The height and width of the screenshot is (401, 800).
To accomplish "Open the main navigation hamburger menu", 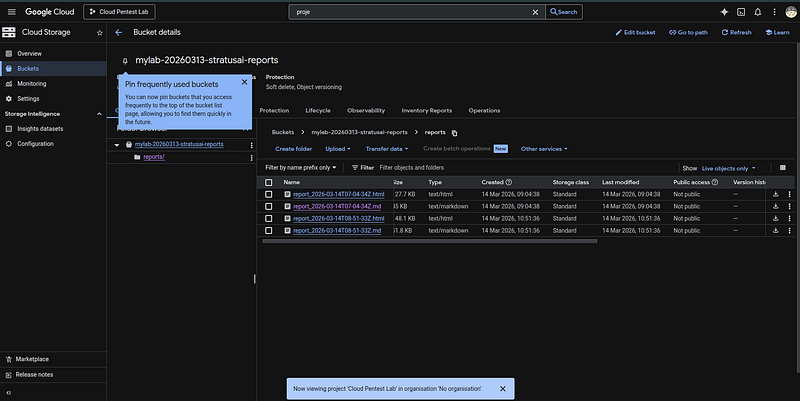I will (12, 12).
